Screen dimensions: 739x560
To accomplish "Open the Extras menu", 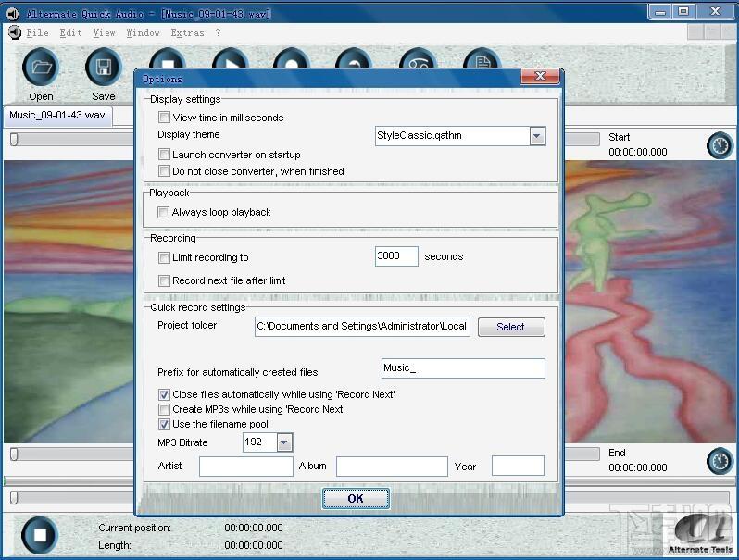I will [x=188, y=32].
